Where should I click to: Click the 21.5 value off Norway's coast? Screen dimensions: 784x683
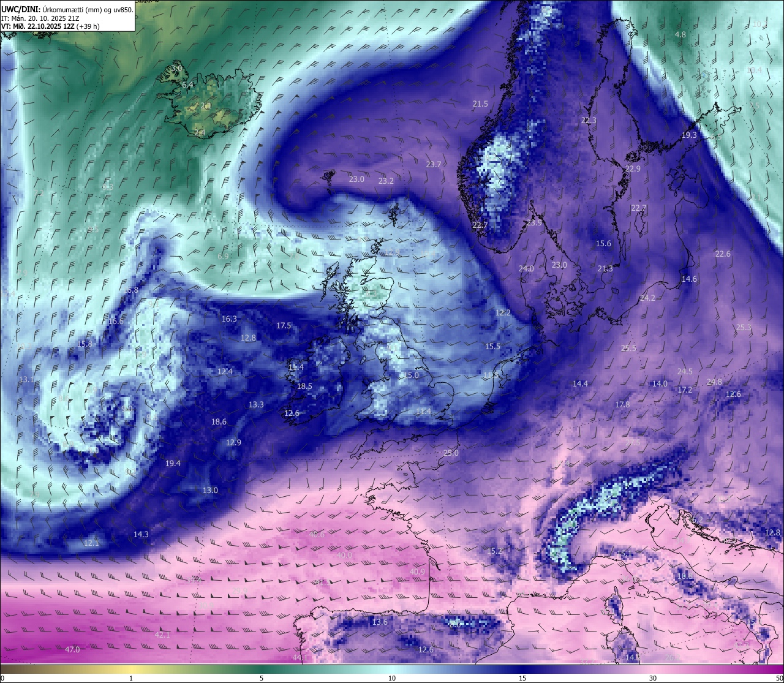pyautogui.click(x=480, y=104)
